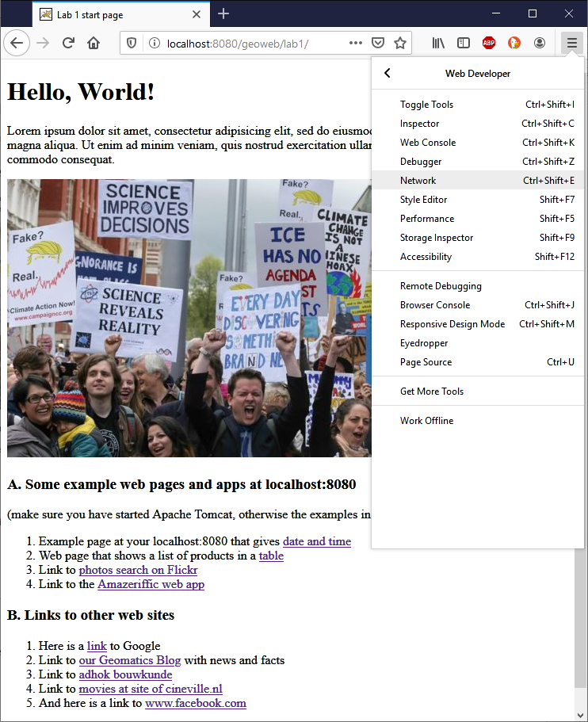Viewport: 588px width, 722px height.
Task: Open the Style Editor menu item
Action: pos(423,200)
